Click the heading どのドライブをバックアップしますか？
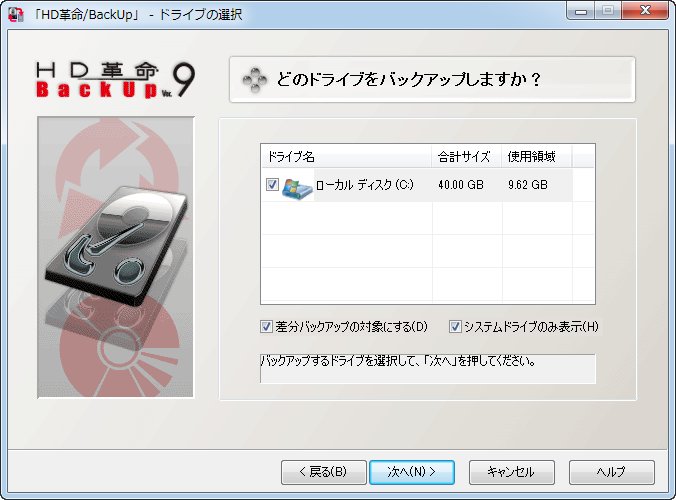Viewport: 676px width, 500px height. pos(409,80)
